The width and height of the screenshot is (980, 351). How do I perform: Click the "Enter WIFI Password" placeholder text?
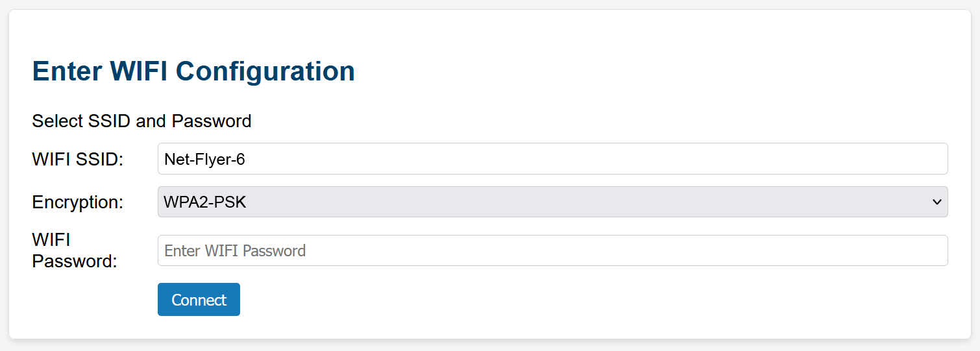click(x=235, y=251)
